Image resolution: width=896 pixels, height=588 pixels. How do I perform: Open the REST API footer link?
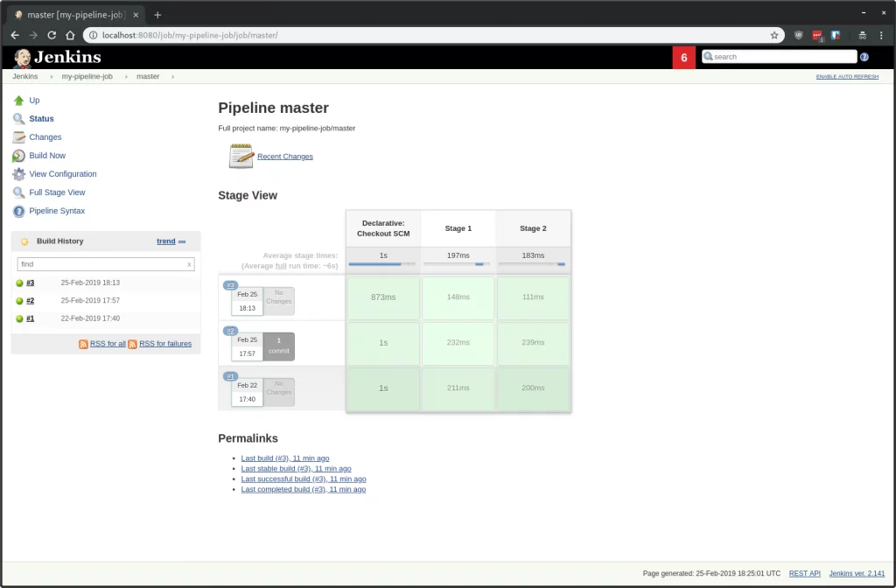[x=805, y=574]
